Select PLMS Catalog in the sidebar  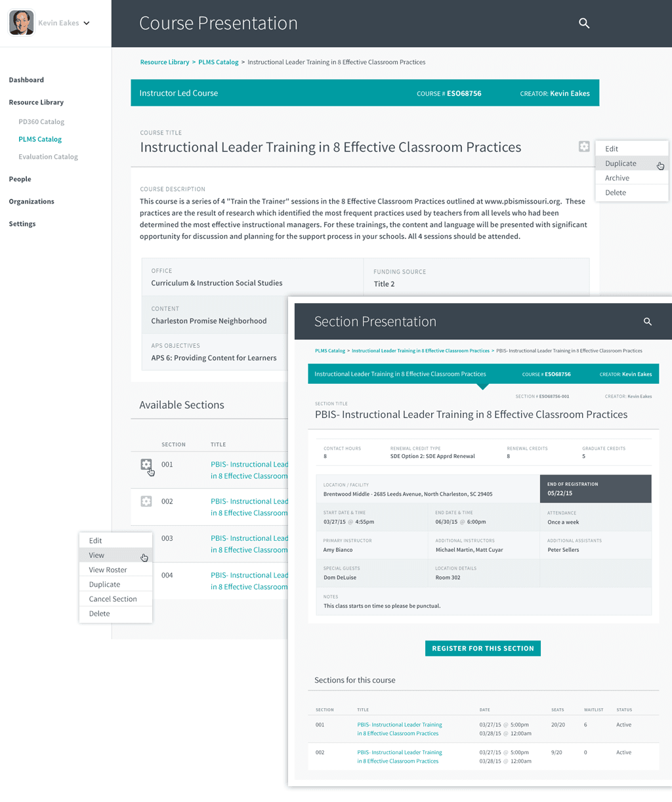(x=40, y=139)
